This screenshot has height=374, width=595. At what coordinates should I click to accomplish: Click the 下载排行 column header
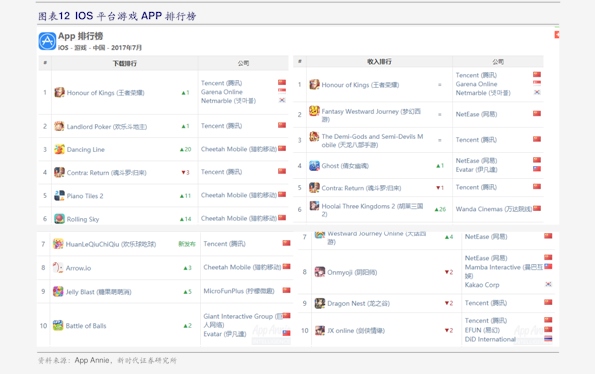pyautogui.click(x=124, y=63)
